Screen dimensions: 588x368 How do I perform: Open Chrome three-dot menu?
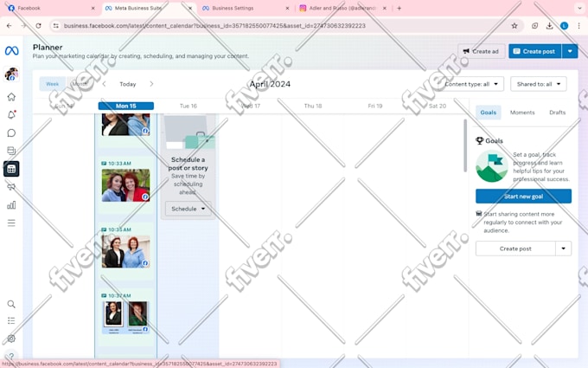click(579, 25)
